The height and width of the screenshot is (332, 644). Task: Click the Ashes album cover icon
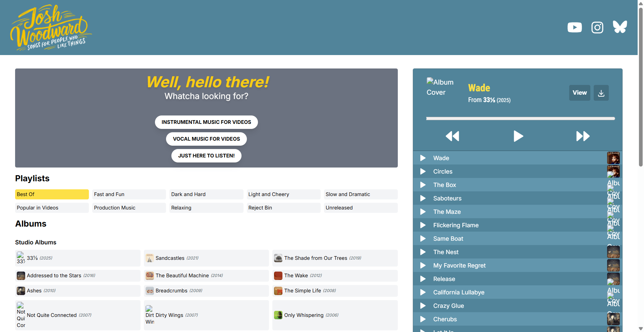point(21,291)
